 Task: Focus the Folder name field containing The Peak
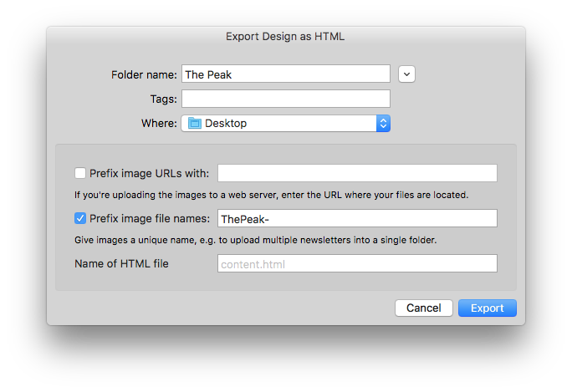tap(286, 74)
